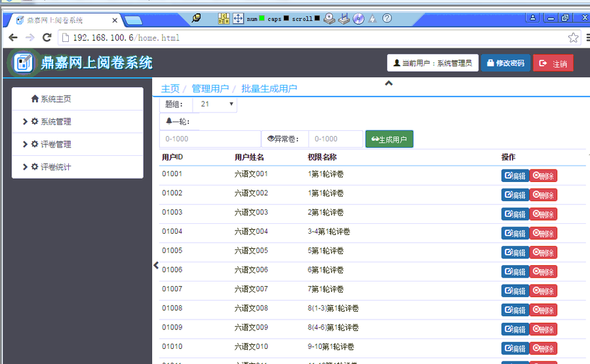Edit user 01008
The height and width of the screenshot is (364, 590).
(x=515, y=310)
